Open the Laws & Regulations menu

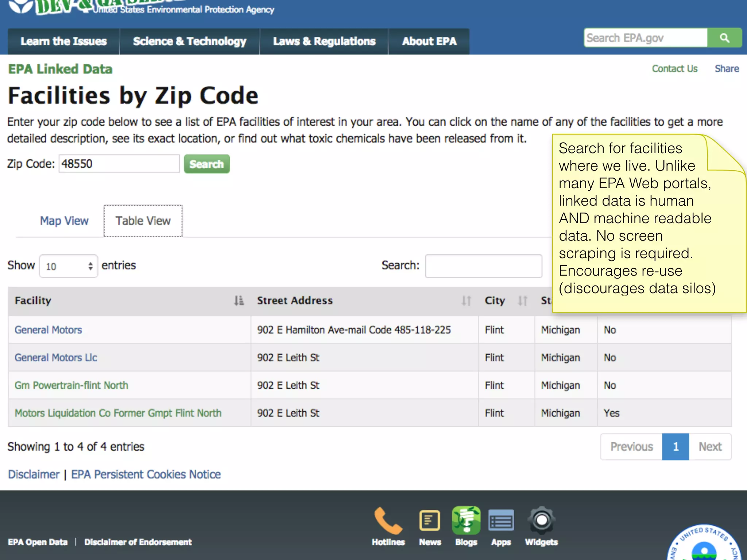tap(324, 42)
